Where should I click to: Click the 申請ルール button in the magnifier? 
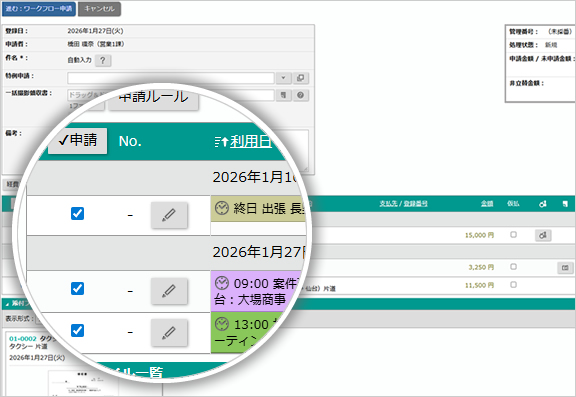point(154,98)
